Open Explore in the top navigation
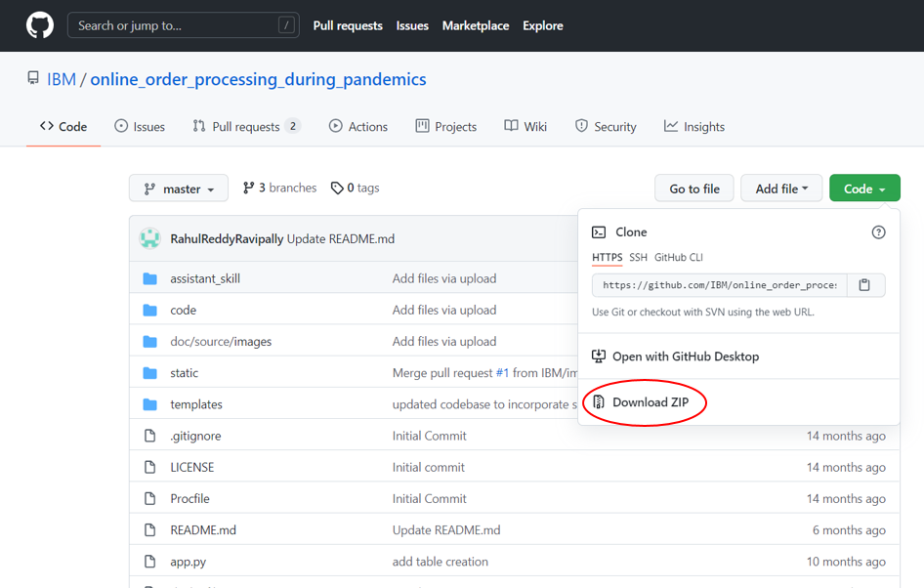Screen dimensions: 924x588 tap(543, 26)
